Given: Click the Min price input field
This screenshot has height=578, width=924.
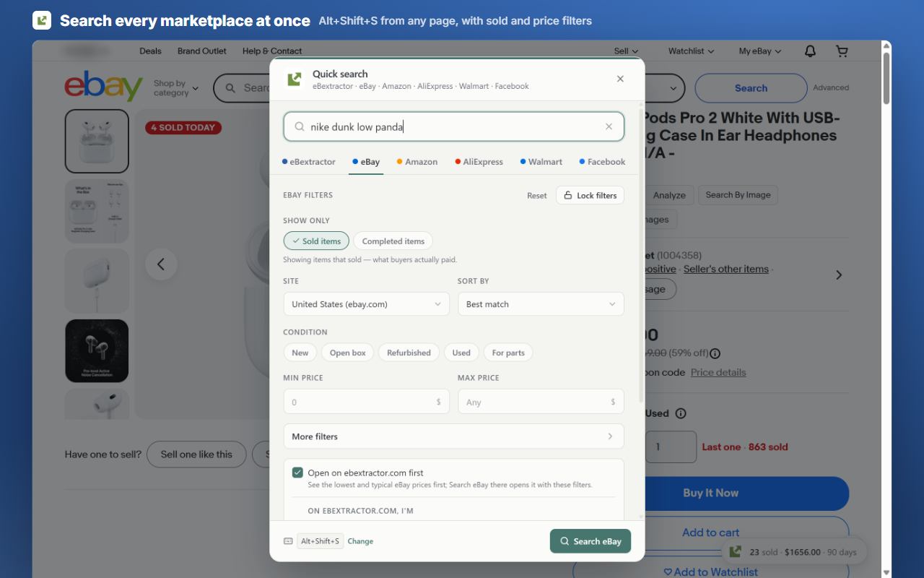Looking at the screenshot, I should 367,402.
